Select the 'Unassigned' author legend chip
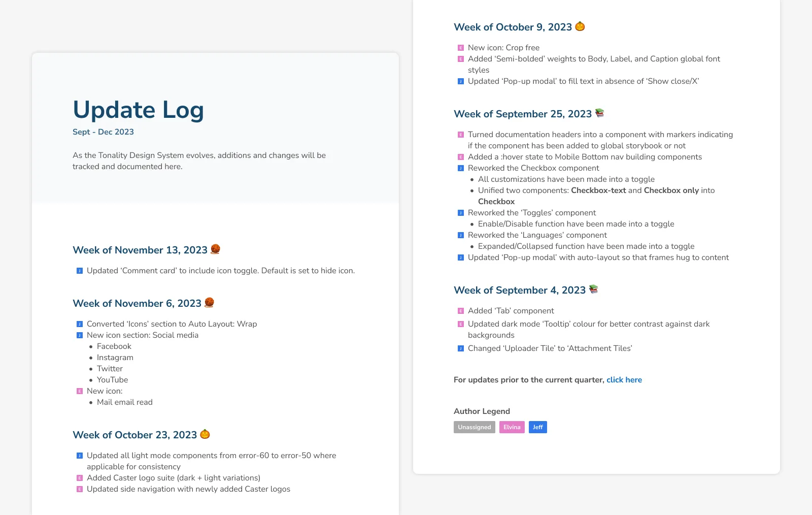812x515 pixels. click(x=474, y=427)
